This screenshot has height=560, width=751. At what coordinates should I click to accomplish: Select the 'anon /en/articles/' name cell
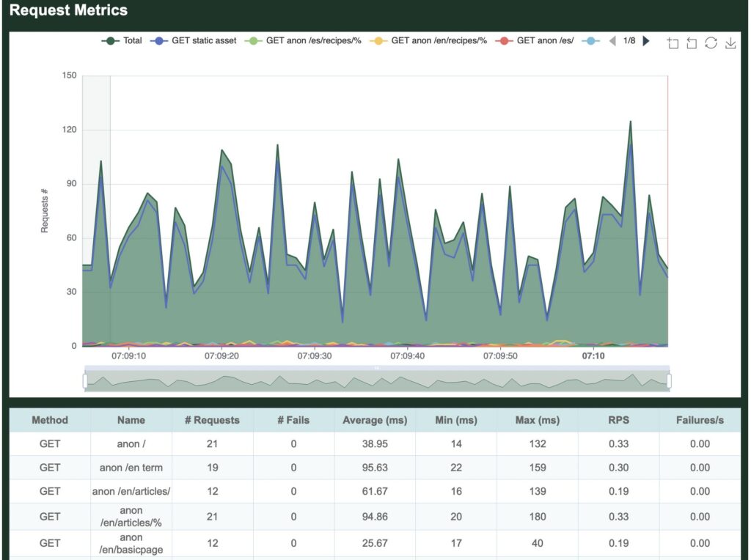(x=131, y=492)
